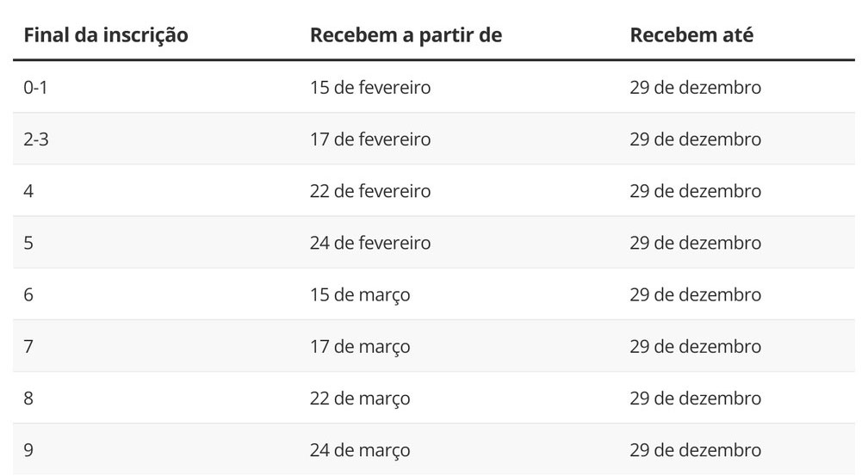Viewport: 868px width, 476px height.
Task: Click the '17 de março' date cell
Action: (x=360, y=347)
